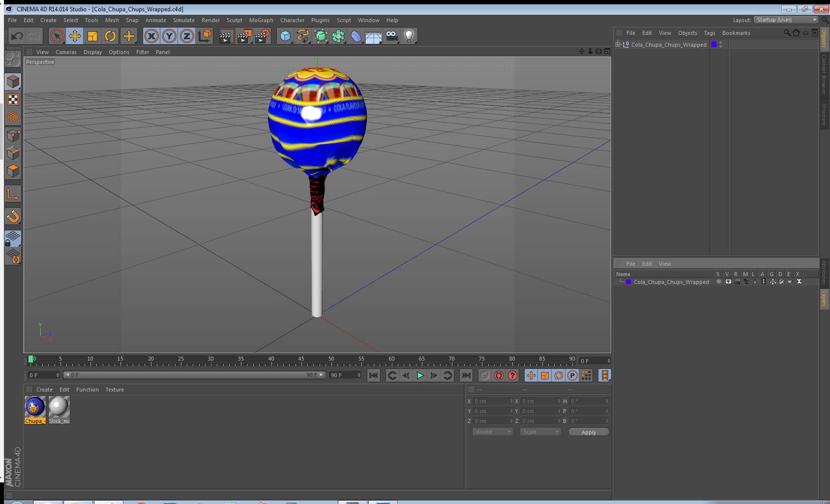Switch to Edges mode

pyautogui.click(x=13, y=153)
